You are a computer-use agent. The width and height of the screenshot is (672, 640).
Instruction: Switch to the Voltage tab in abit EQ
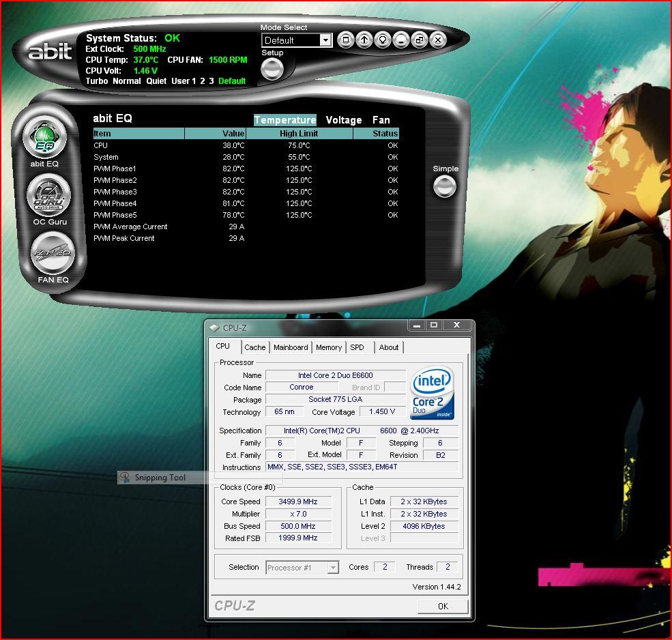tap(344, 120)
